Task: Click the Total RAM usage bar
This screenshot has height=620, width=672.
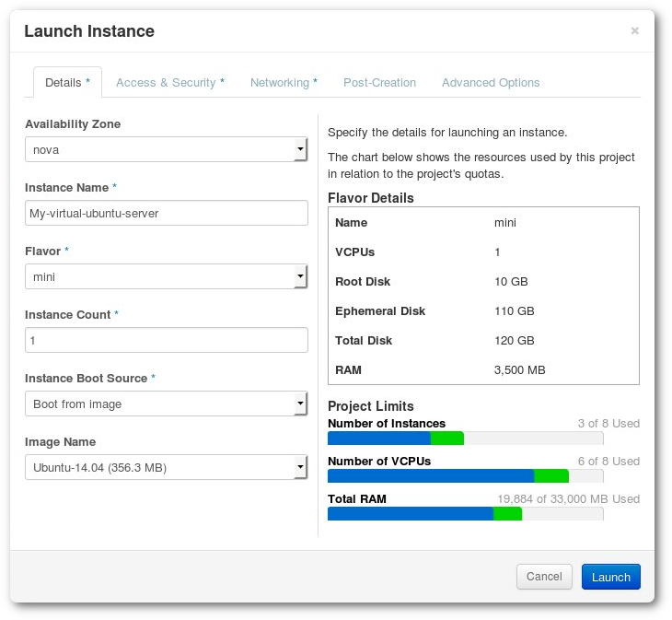Action: (466, 514)
